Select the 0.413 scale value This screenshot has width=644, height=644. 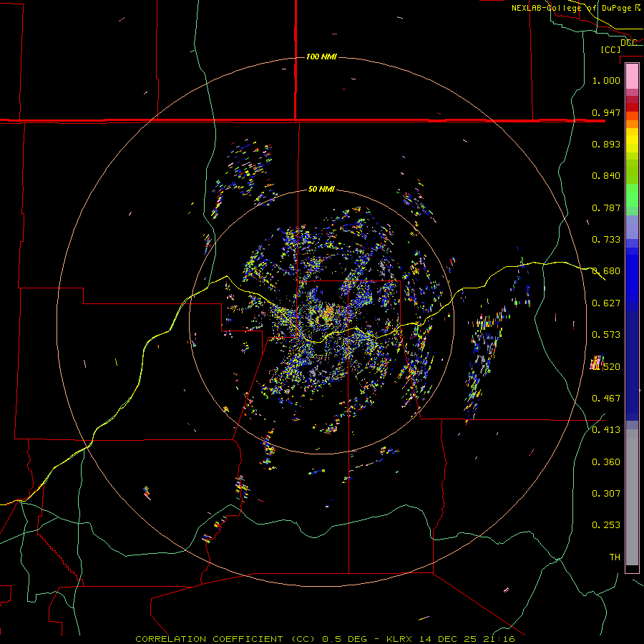[x=606, y=430]
